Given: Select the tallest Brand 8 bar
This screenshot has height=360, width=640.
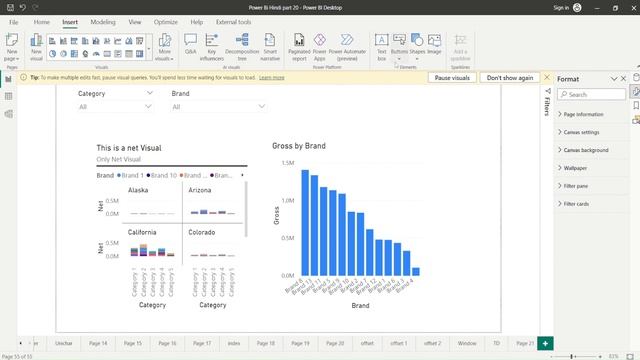Looking at the screenshot, I should pos(305,222).
